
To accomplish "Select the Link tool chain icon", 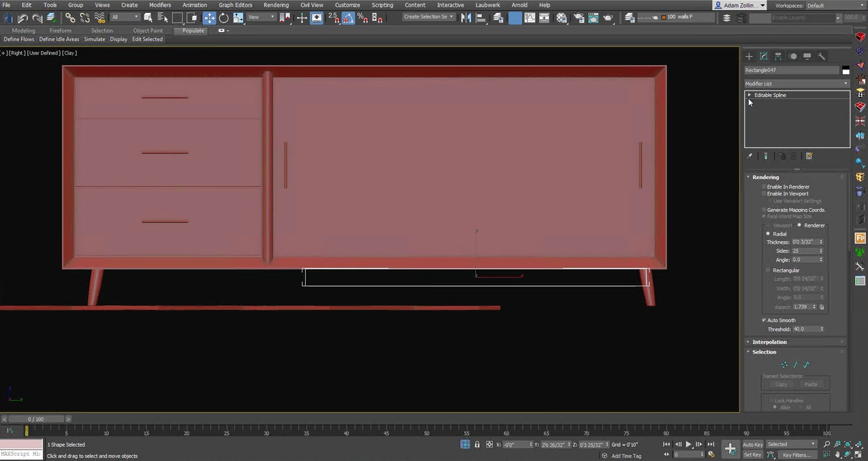I will (x=71, y=18).
